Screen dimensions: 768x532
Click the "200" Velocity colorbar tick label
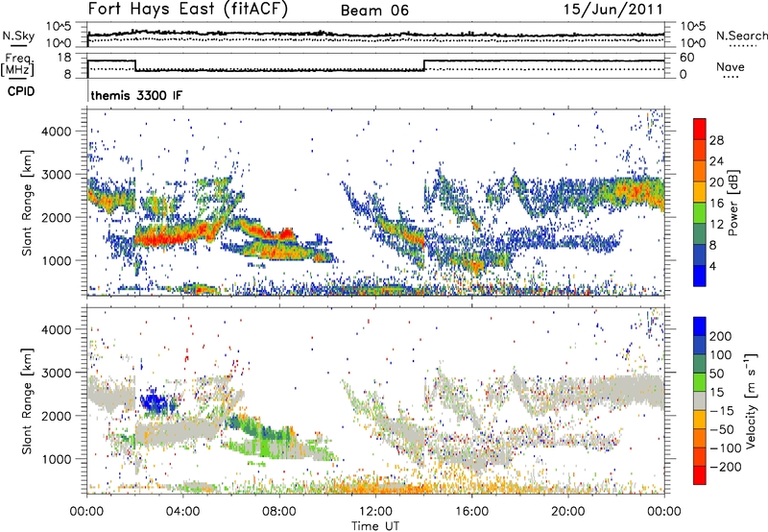pos(721,336)
